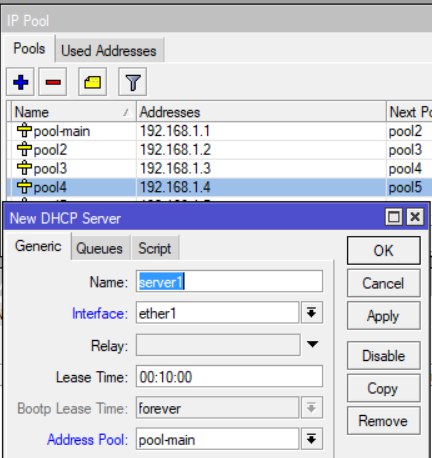Click the Next Pool column header
The height and width of the screenshot is (458, 432).
click(409, 112)
